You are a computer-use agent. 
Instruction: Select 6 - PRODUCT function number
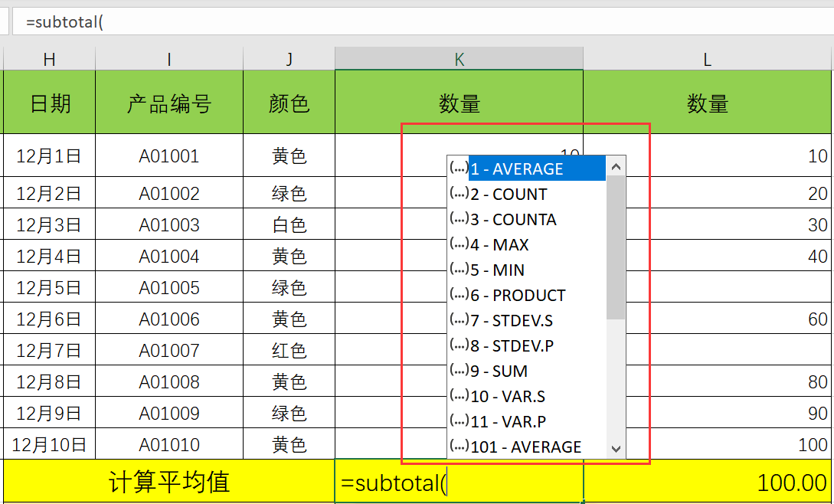(x=527, y=296)
